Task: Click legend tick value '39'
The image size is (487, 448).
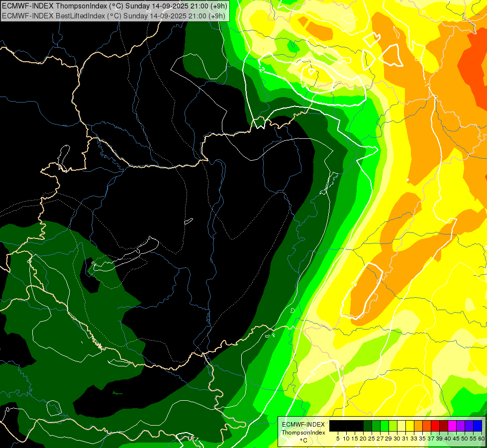Action: click(x=440, y=439)
